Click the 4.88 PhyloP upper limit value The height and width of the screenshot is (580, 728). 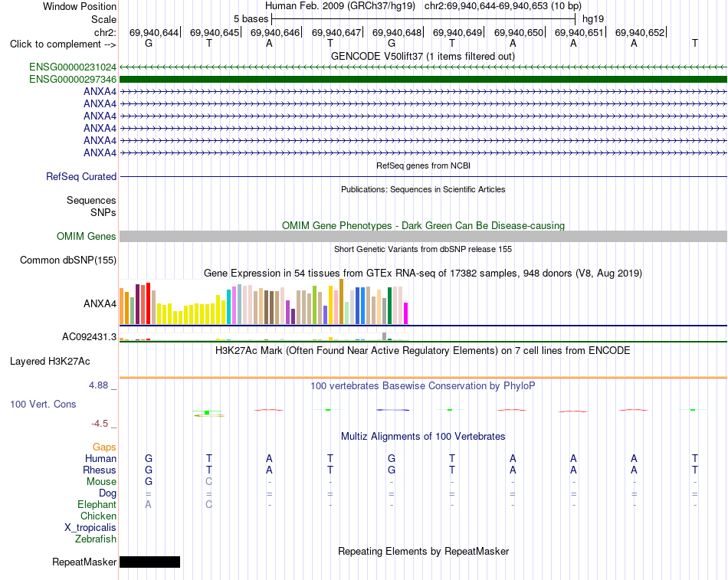98,385
